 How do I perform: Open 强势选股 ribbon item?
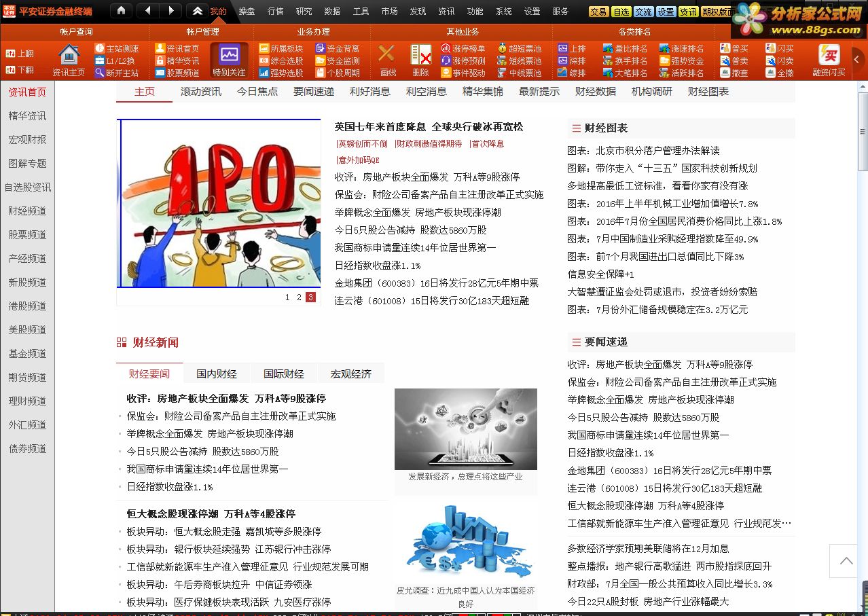pyautogui.click(x=281, y=73)
